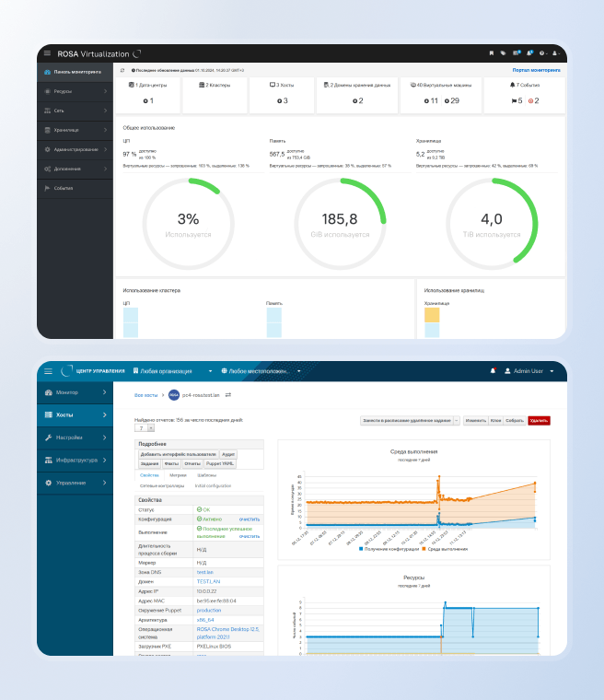This screenshot has height=700, width=604.
Task: Open the bell notifications in ЦЕНТР УПРАВЛЕНИЯ header
Action: coord(494,371)
